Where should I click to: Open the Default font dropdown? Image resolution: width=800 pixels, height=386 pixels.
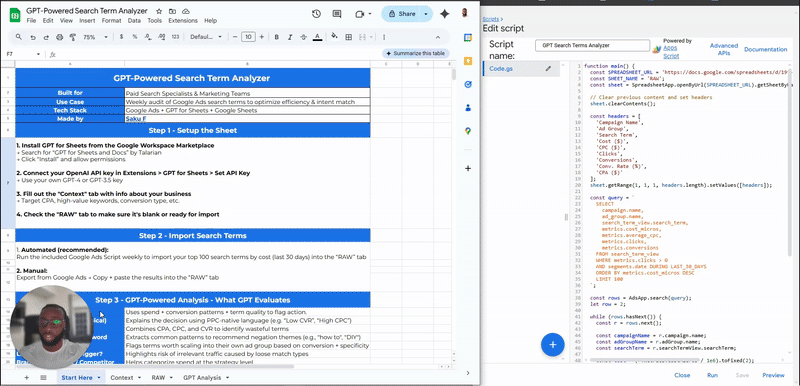(x=206, y=37)
